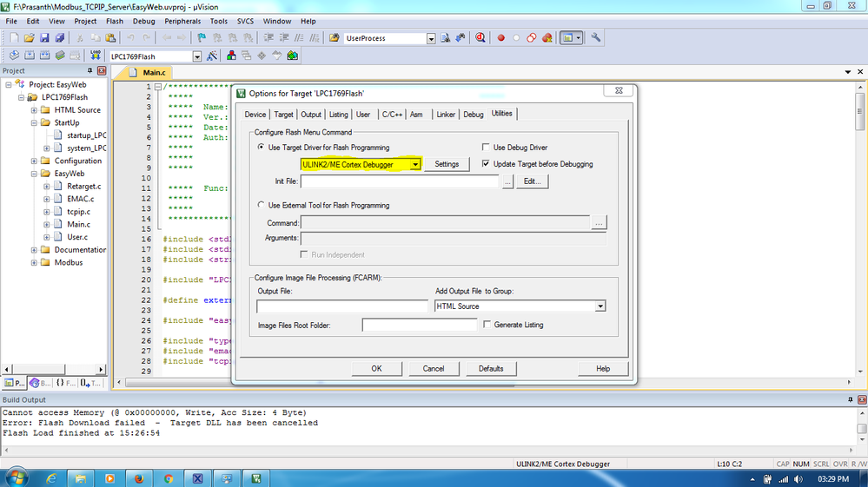Screen dimensions: 868x487
Task: Close the Build Output panel
Action: pos(862,399)
